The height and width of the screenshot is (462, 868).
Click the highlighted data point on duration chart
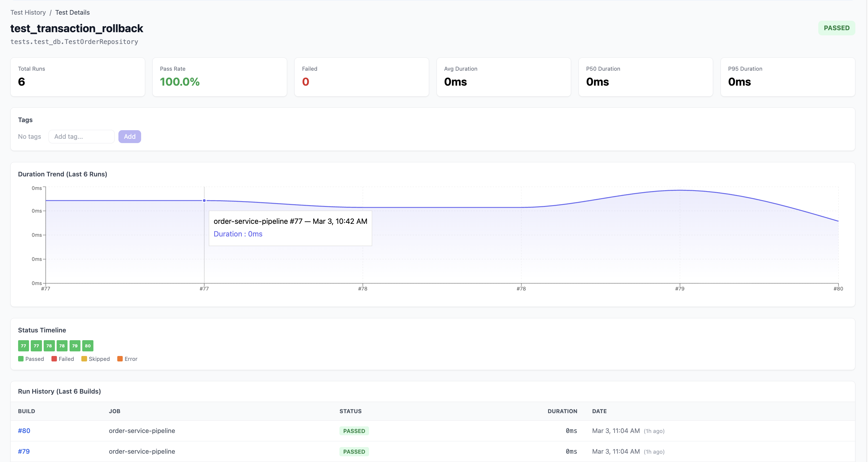click(x=204, y=201)
